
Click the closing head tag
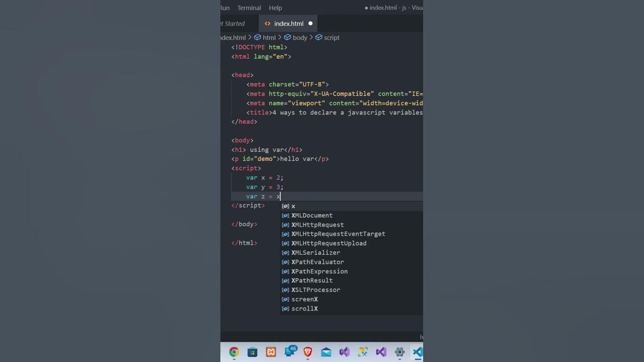pos(244,122)
